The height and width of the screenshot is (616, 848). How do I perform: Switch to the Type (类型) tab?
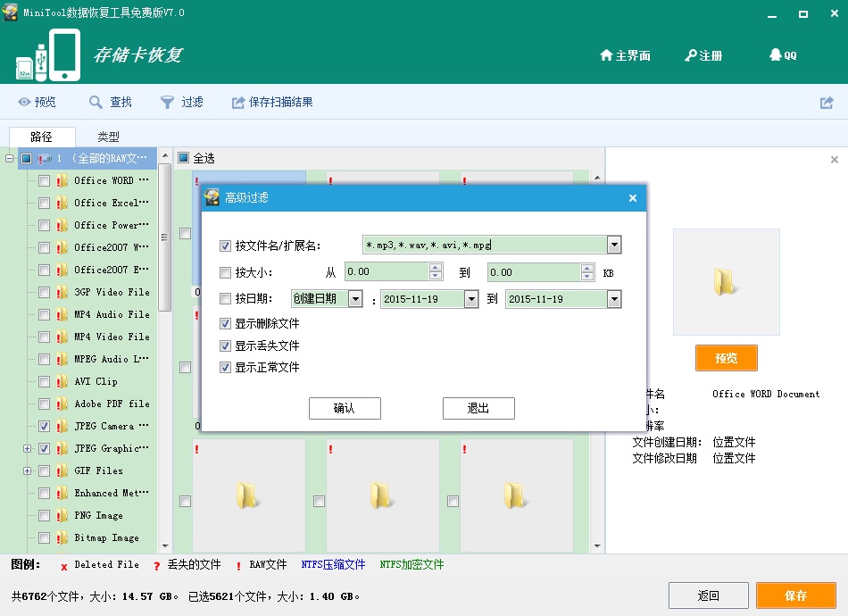108,137
